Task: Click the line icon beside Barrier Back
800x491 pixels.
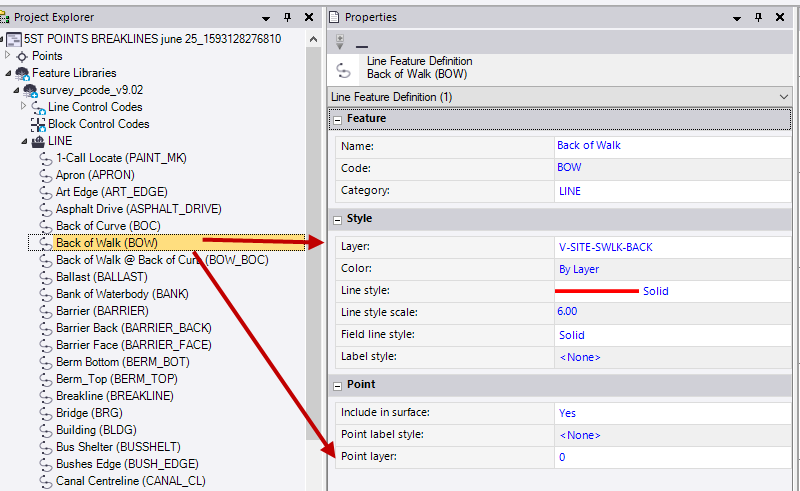Action: coord(46,329)
